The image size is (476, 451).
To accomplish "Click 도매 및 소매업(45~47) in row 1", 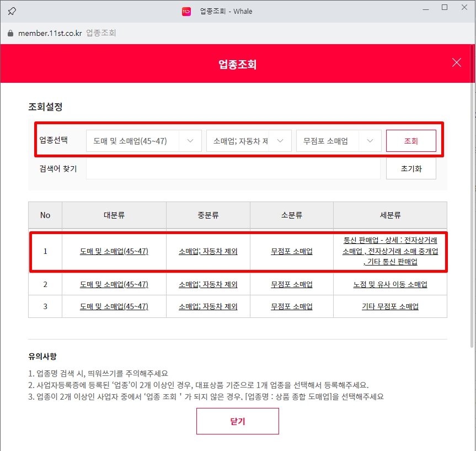I will coord(114,251).
